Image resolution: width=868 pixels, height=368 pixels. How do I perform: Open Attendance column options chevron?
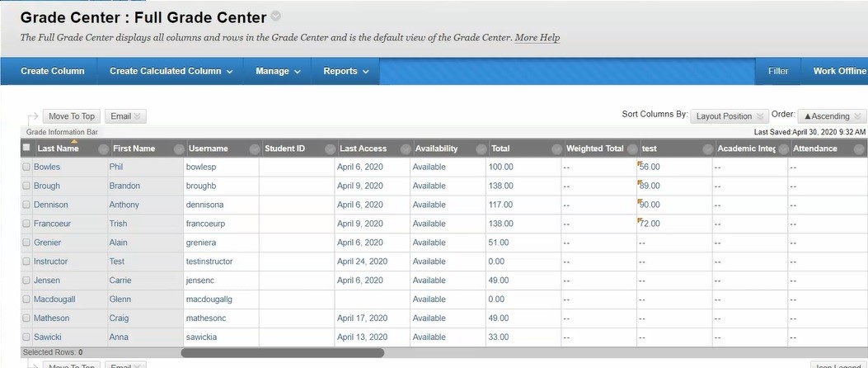859,149
